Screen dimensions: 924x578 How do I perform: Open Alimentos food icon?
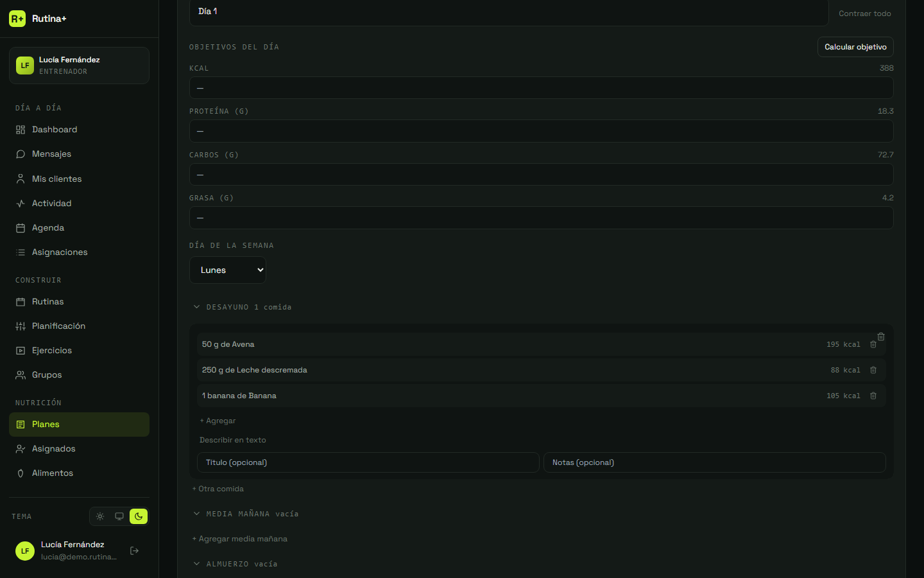coord(21,473)
